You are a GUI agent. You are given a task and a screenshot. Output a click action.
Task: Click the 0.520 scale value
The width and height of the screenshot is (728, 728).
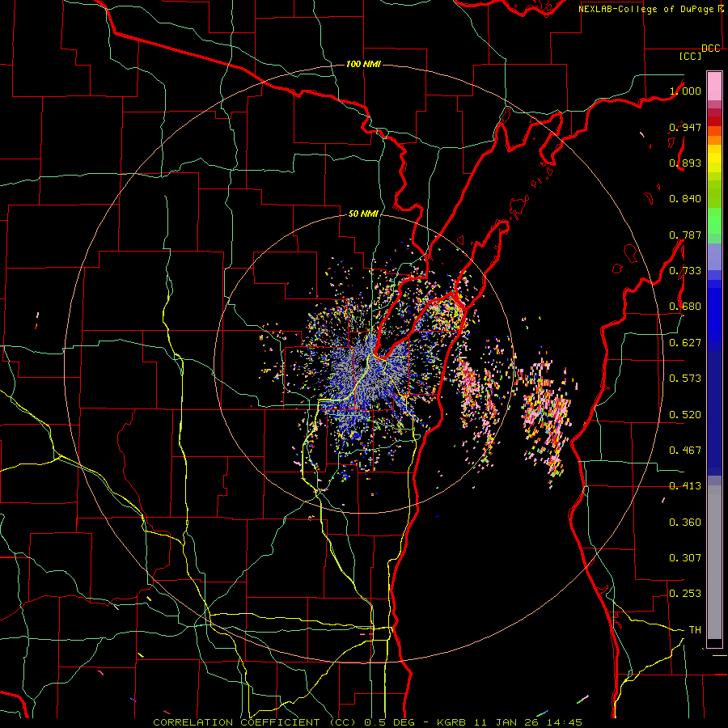pos(685,415)
